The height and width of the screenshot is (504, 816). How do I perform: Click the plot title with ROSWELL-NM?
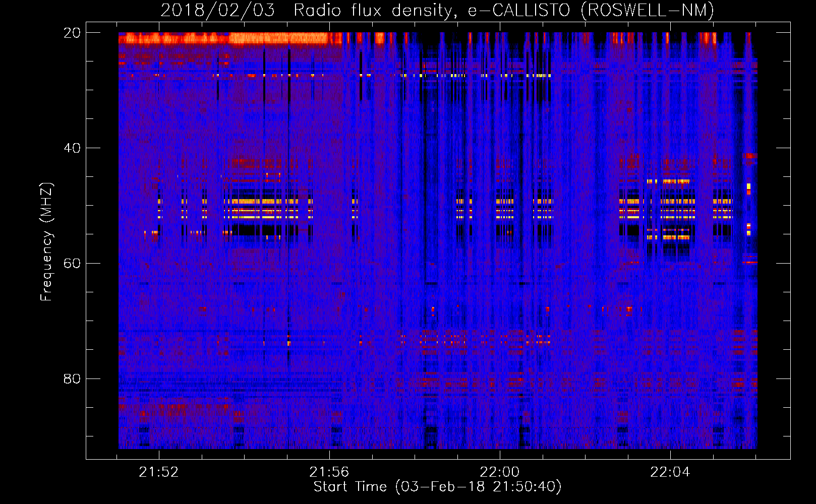pos(437,10)
